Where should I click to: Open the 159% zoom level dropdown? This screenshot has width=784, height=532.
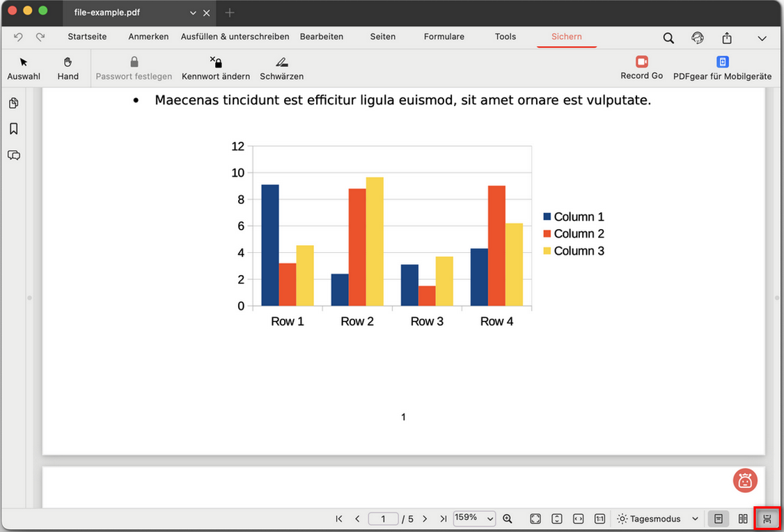474,519
